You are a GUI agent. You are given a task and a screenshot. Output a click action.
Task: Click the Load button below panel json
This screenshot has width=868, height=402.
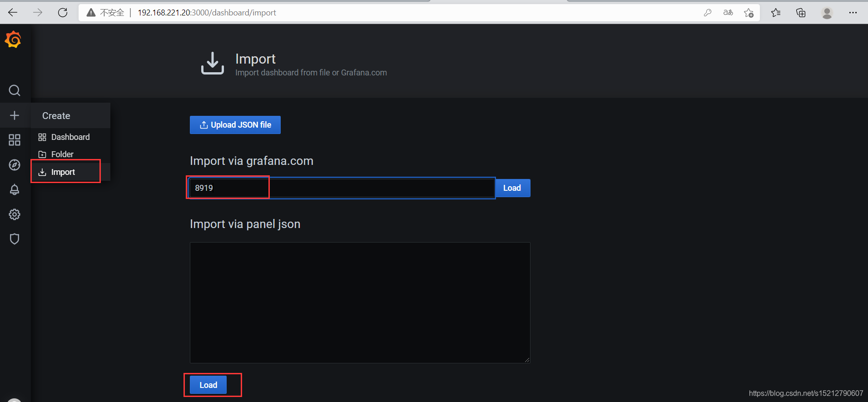[208, 385]
